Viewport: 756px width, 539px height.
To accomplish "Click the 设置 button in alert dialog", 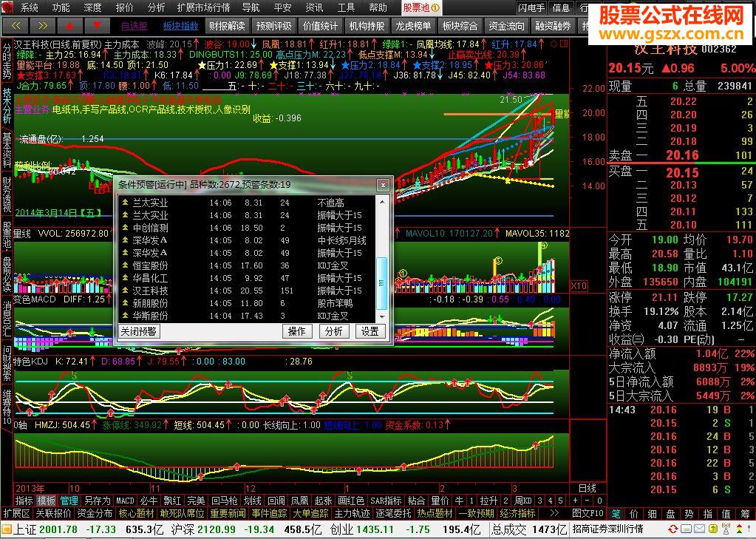I will point(370,331).
